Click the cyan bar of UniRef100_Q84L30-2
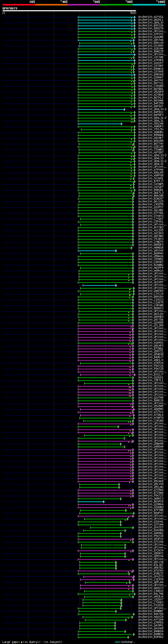The image size is (168, 644). (x=102, y=109)
